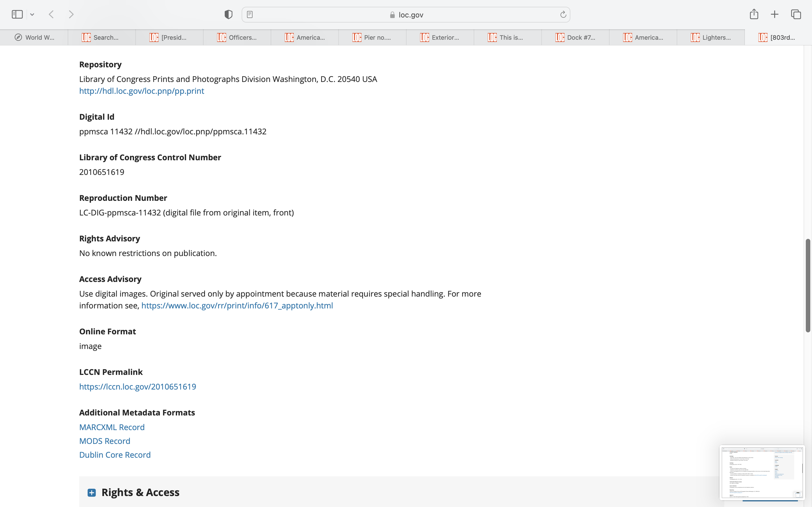The width and height of the screenshot is (812, 507).
Task: Open the privacy shield report
Action: [x=228, y=14]
